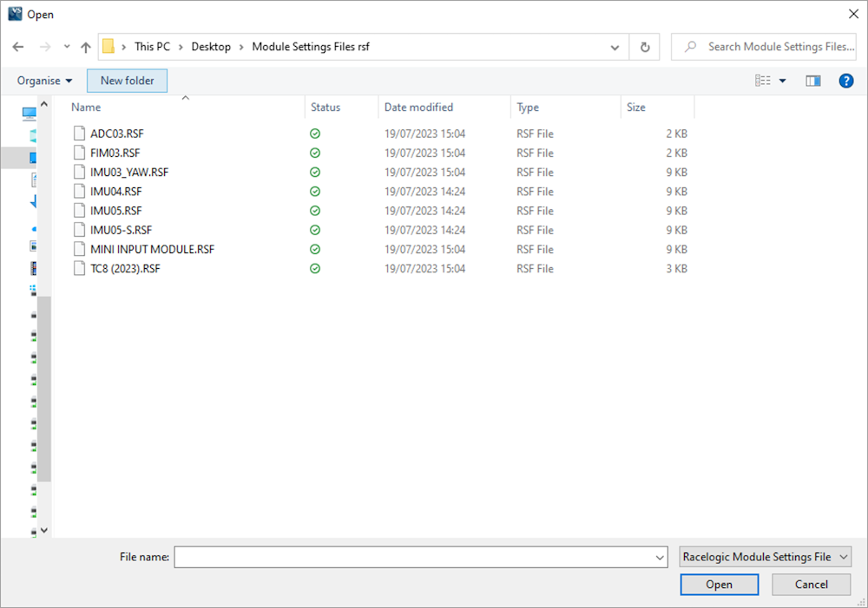Open the view options dropdown arrow
The width and height of the screenshot is (868, 608).
(782, 81)
